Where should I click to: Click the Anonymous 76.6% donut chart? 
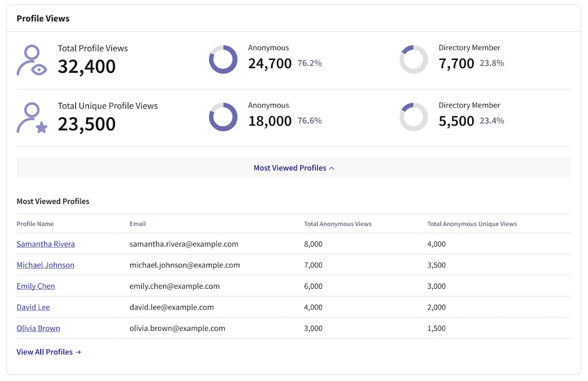coord(223,117)
